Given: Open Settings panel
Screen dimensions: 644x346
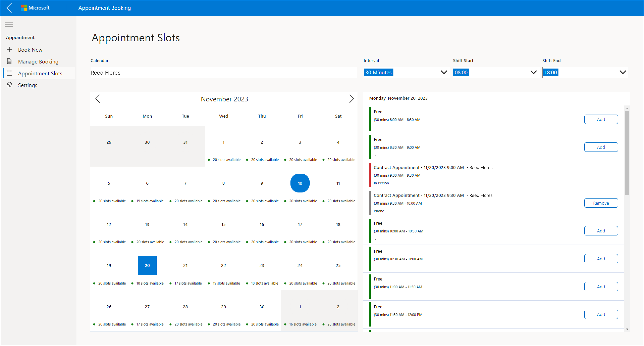Looking at the screenshot, I should [x=27, y=85].
